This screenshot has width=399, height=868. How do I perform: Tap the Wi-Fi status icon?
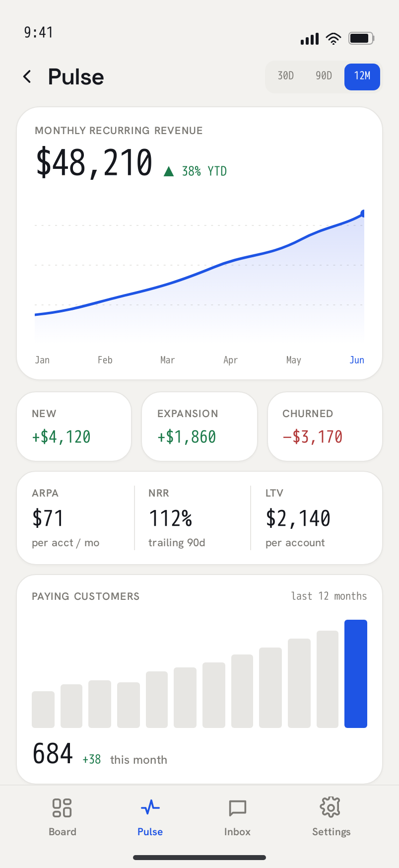tap(333, 38)
